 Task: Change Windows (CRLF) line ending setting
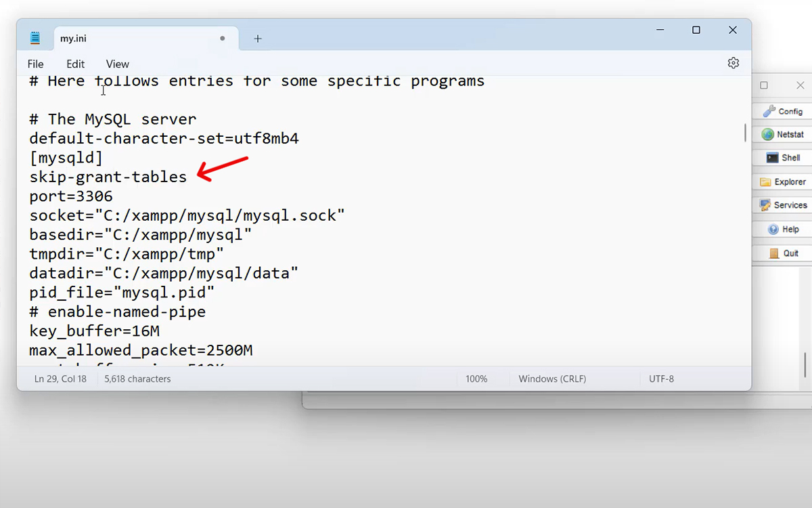coord(552,379)
